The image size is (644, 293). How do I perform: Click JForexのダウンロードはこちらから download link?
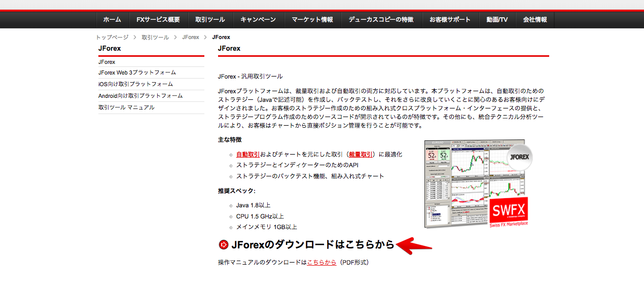click(312, 245)
